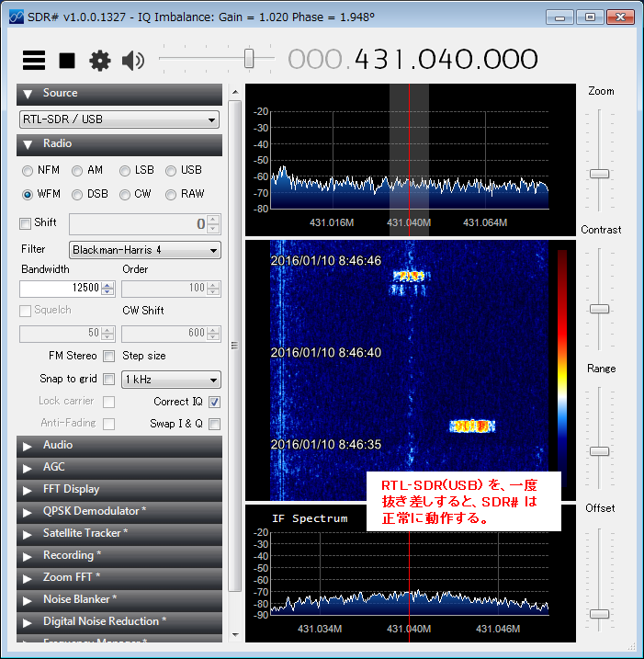Uncheck the Correct IQ checkbox

214,402
